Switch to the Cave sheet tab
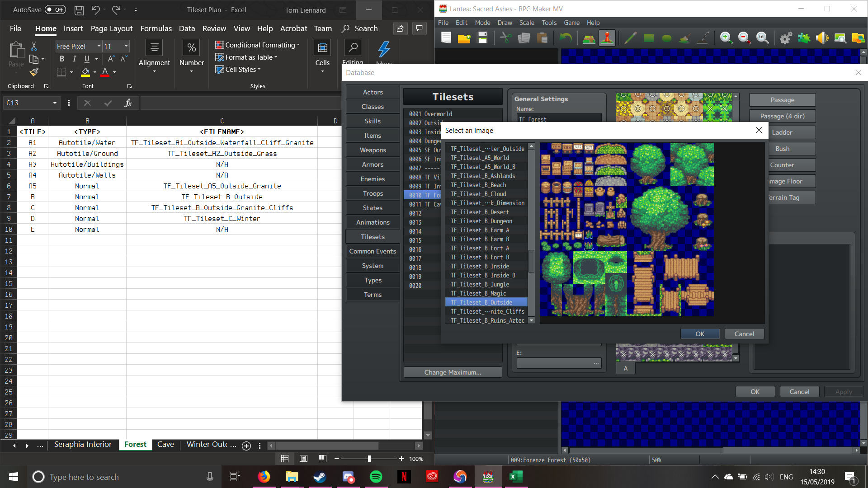Screen dimensions: 868x488 (165, 445)
